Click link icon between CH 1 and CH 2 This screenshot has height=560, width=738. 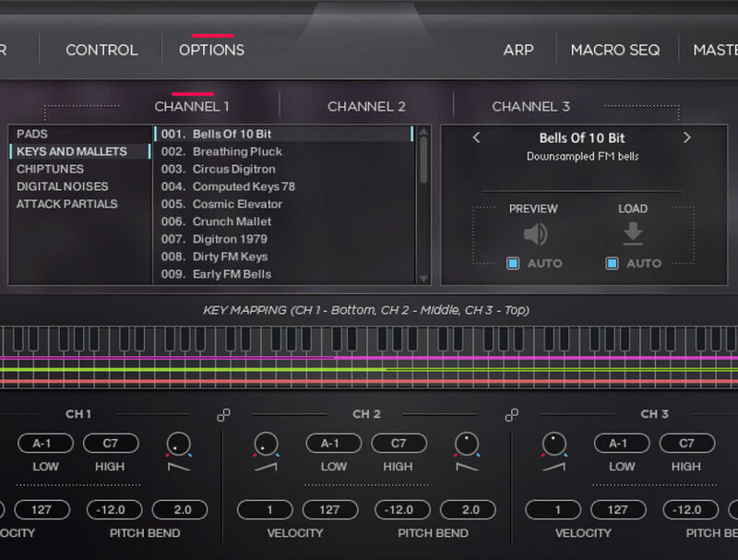(223, 415)
